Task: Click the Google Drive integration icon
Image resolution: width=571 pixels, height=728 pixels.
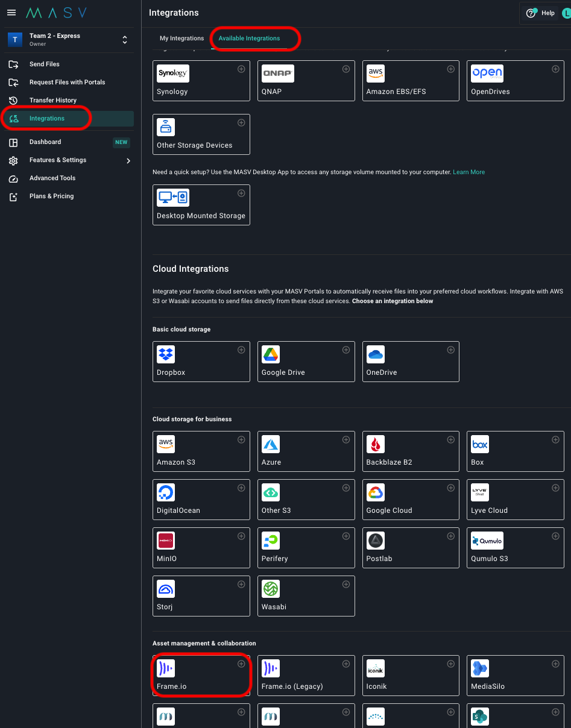Action: (x=270, y=354)
